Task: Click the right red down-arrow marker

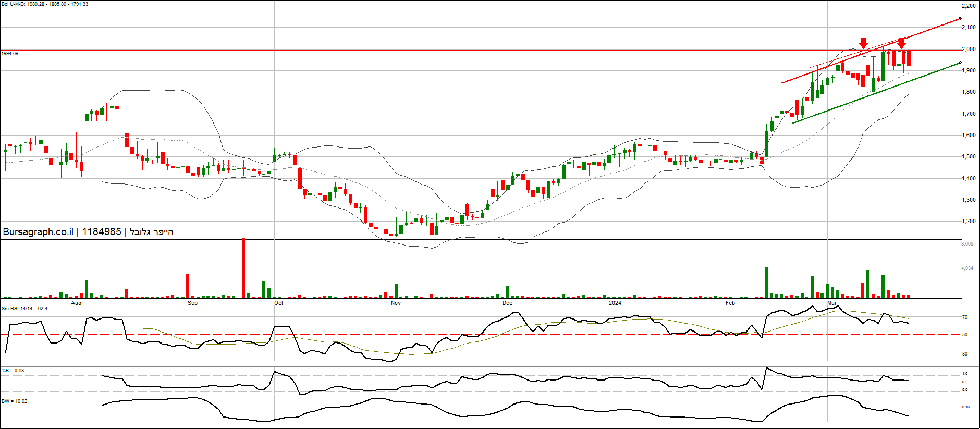Action: point(901,43)
